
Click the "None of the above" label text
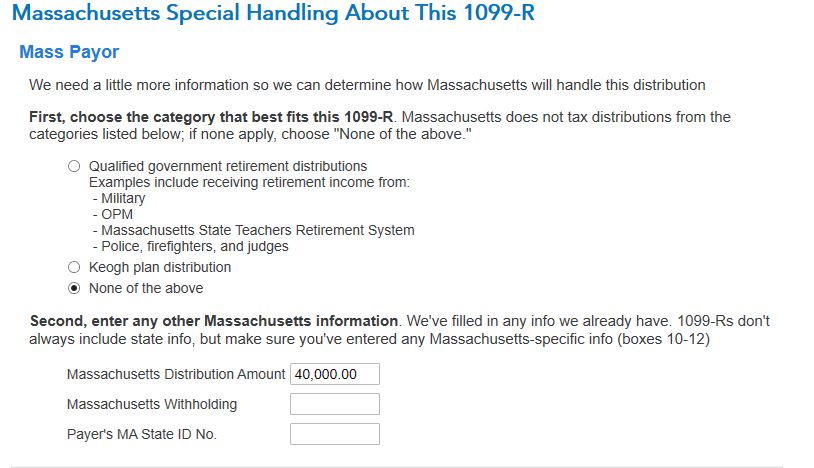click(x=146, y=288)
